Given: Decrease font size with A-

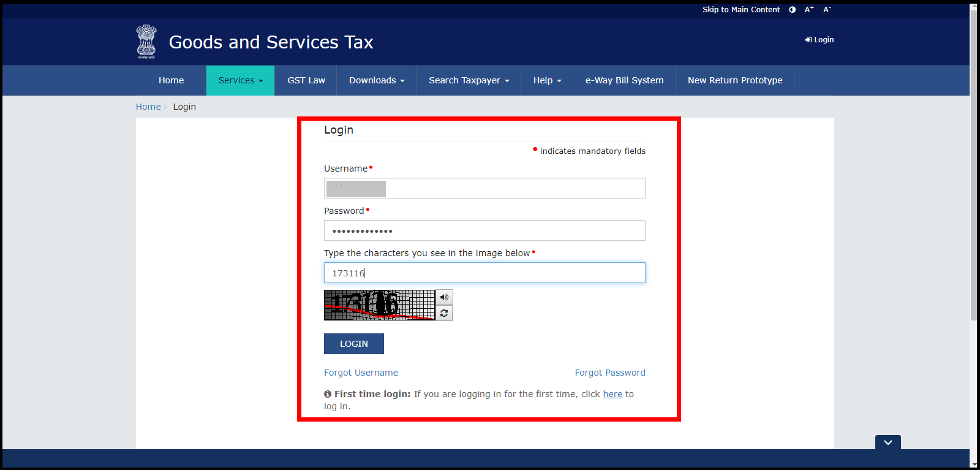Looking at the screenshot, I should (x=826, y=10).
